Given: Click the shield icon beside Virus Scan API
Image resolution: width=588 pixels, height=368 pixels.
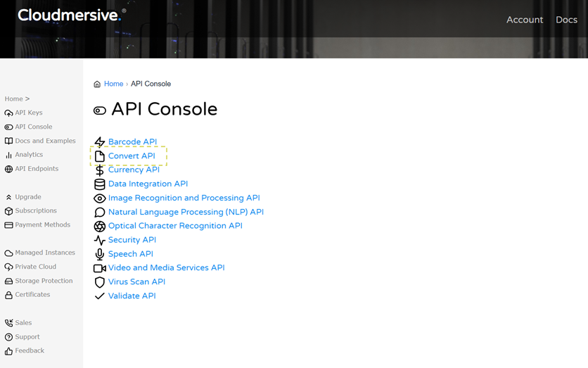Looking at the screenshot, I should click(x=99, y=282).
